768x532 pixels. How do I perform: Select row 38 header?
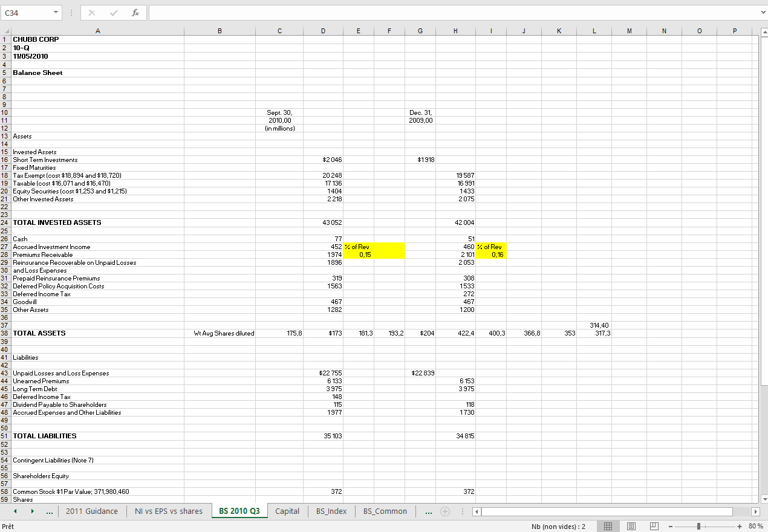point(5,333)
